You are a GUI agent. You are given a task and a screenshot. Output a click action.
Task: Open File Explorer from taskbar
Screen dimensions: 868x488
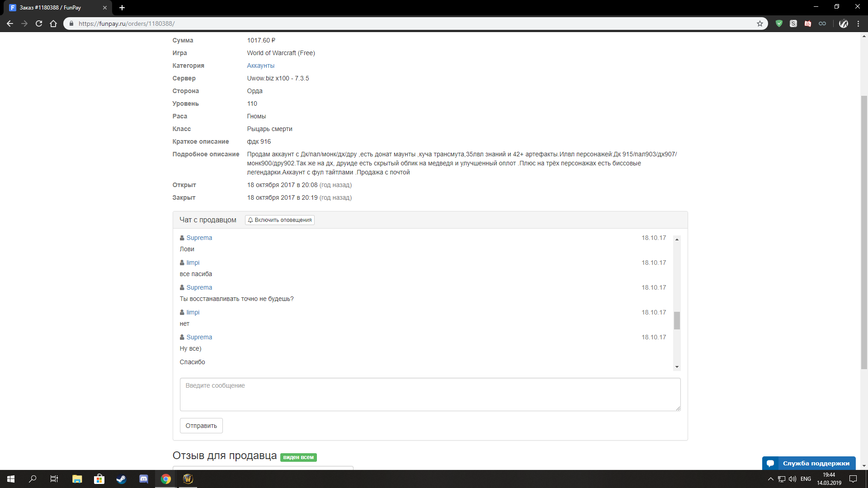click(x=77, y=479)
